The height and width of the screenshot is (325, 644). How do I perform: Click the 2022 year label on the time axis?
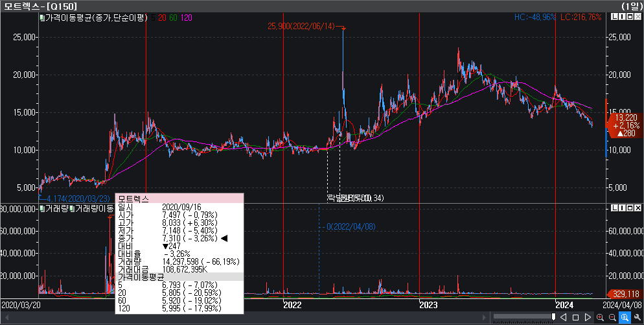(292, 305)
